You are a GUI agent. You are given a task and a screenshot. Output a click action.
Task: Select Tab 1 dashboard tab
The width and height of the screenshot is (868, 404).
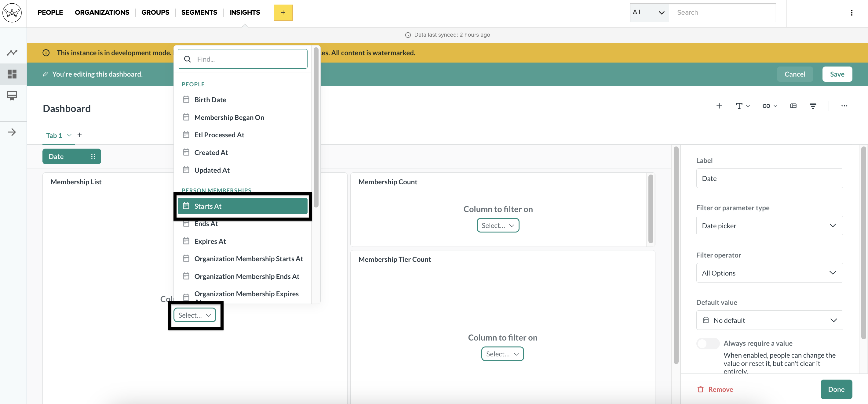point(54,135)
